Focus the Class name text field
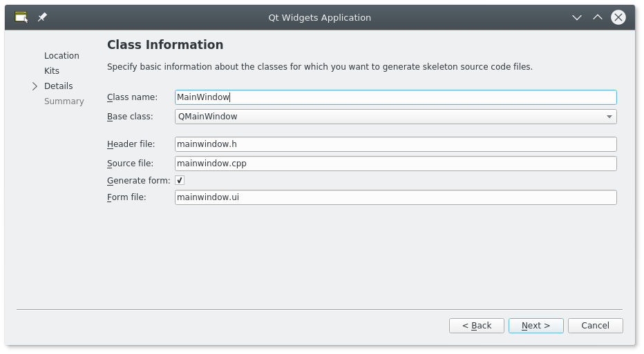The height and width of the screenshot is (354, 644). (395, 97)
